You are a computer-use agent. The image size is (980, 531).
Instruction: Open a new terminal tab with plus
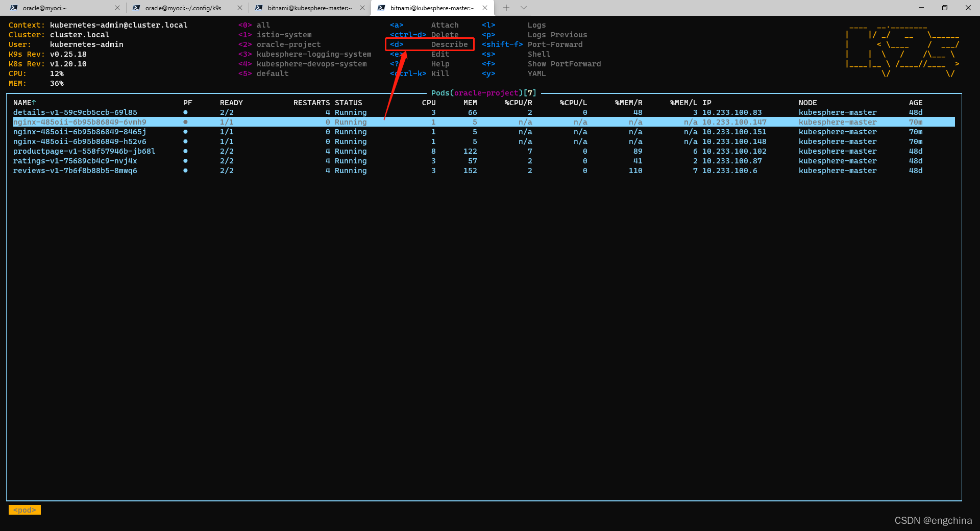click(506, 8)
